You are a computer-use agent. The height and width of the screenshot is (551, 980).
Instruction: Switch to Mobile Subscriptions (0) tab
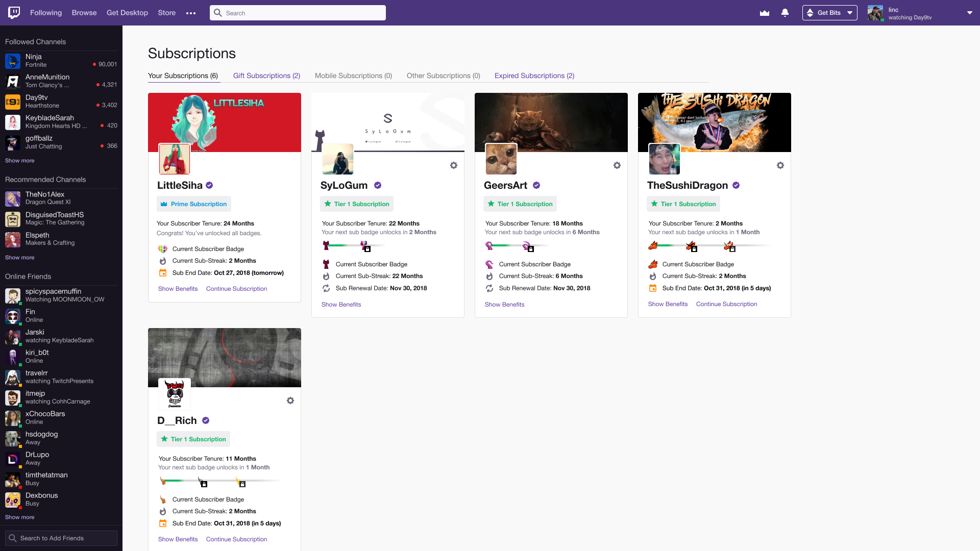(x=353, y=76)
